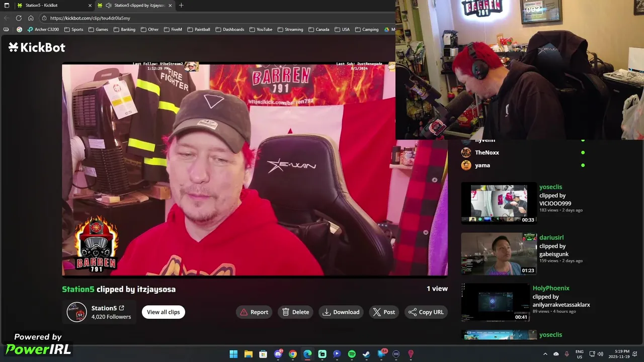Expand the Dashboards bookmarks folder

229,30
